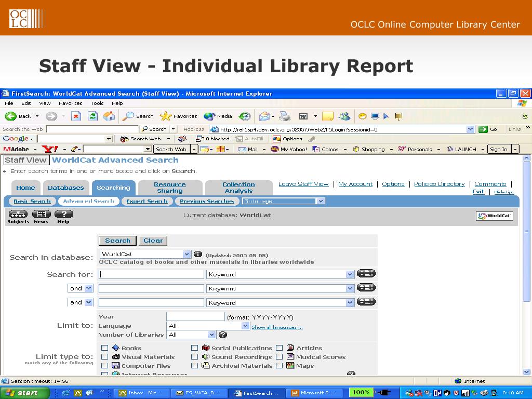Refresh the page using the toolbar icon
Screen dimensions: 532x399
tap(92, 116)
